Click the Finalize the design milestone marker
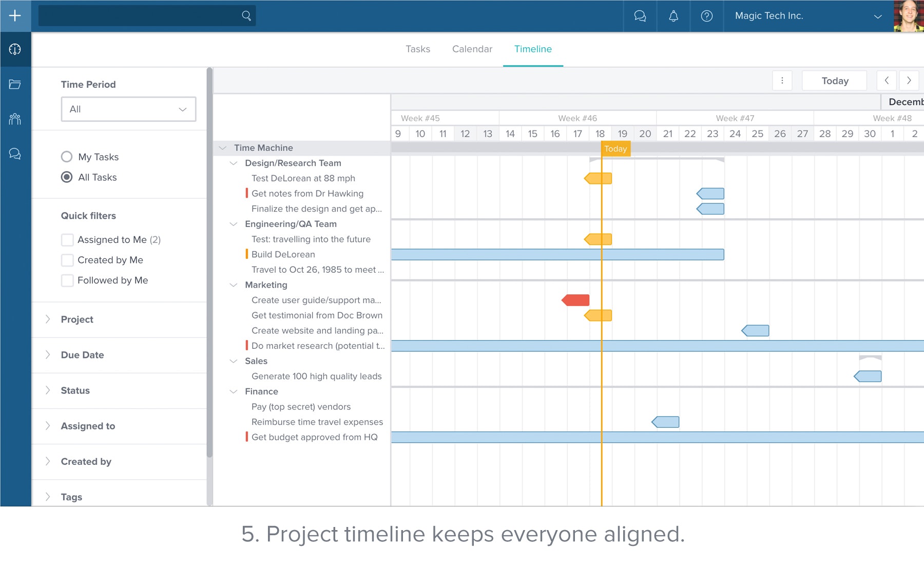The width and height of the screenshot is (924, 565). pyautogui.click(x=710, y=209)
